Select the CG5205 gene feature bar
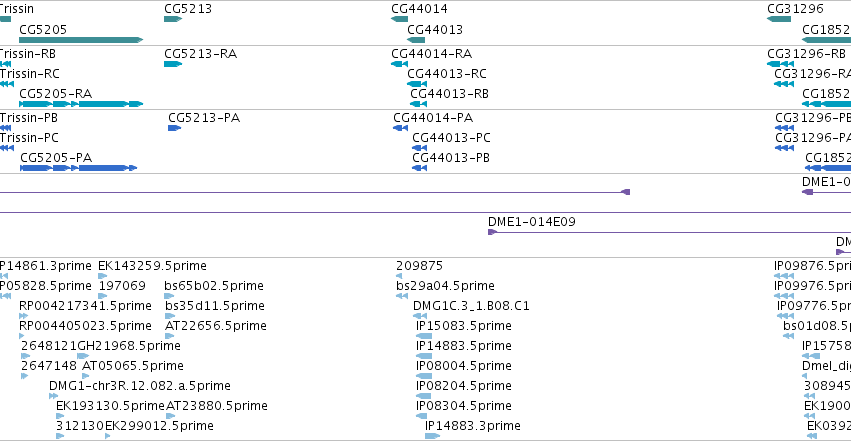The width and height of the screenshot is (851, 441). 81,40
